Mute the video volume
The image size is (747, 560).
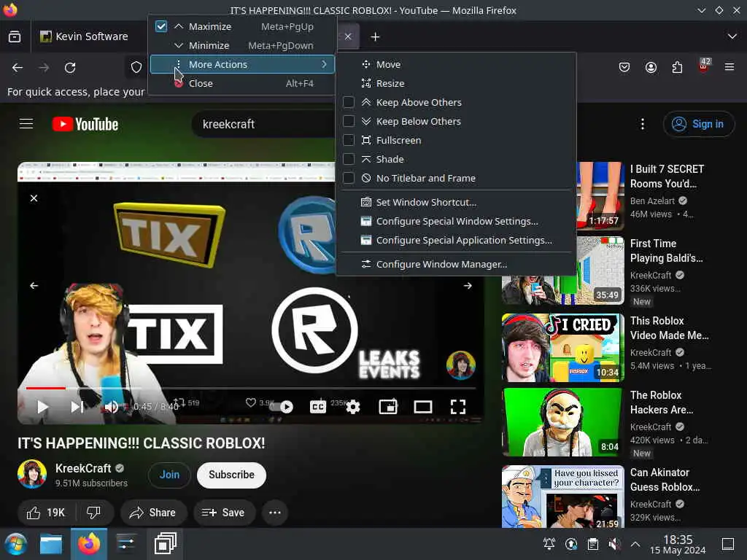pyautogui.click(x=112, y=407)
